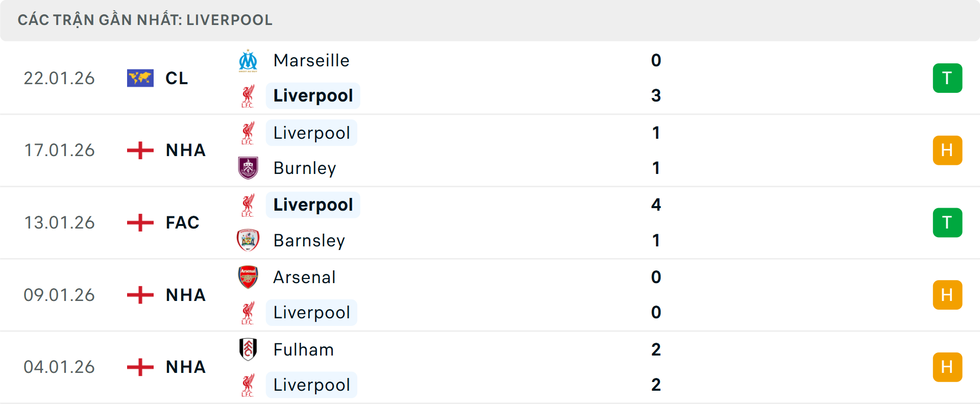
Task: Click the Marseille club crest
Action: click(249, 60)
